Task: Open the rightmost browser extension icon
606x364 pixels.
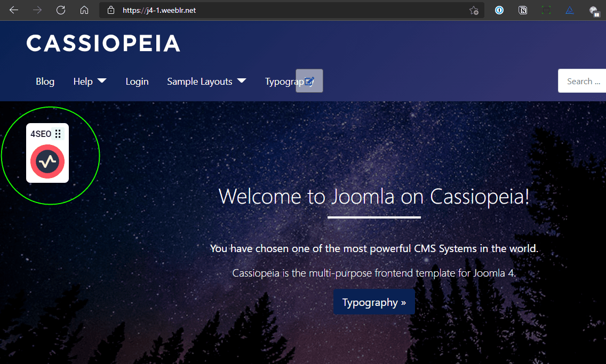Action: tap(594, 11)
